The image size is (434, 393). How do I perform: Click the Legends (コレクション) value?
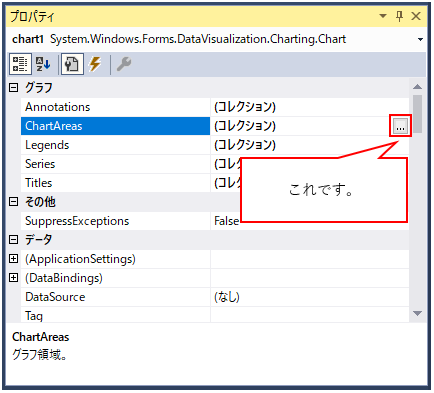[245, 145]
